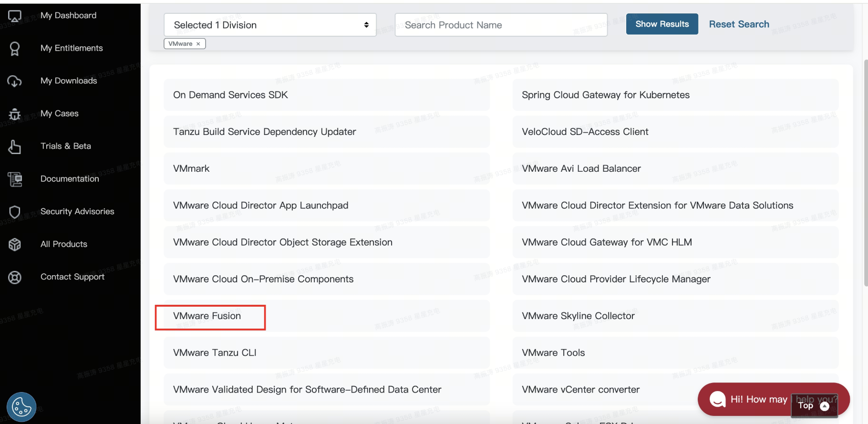Open All Products in sidebar
This screenshot has width=868, height=424.
click(64, 244)
